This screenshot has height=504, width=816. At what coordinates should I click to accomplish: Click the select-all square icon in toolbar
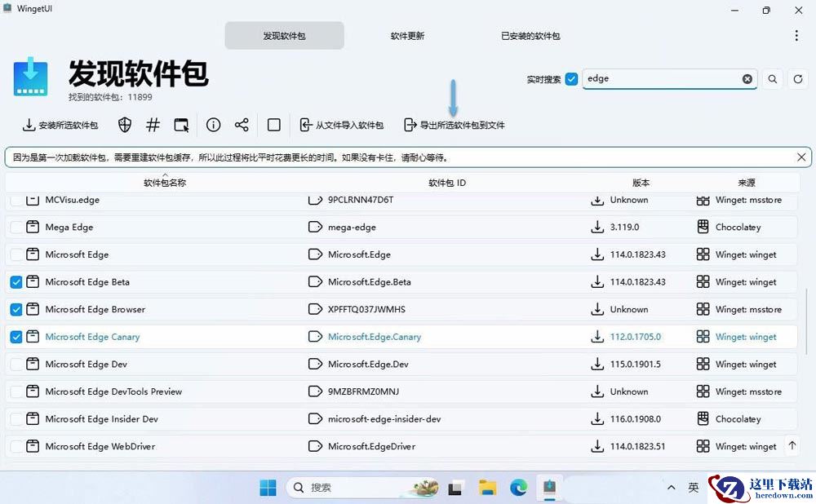coord(273,125)
